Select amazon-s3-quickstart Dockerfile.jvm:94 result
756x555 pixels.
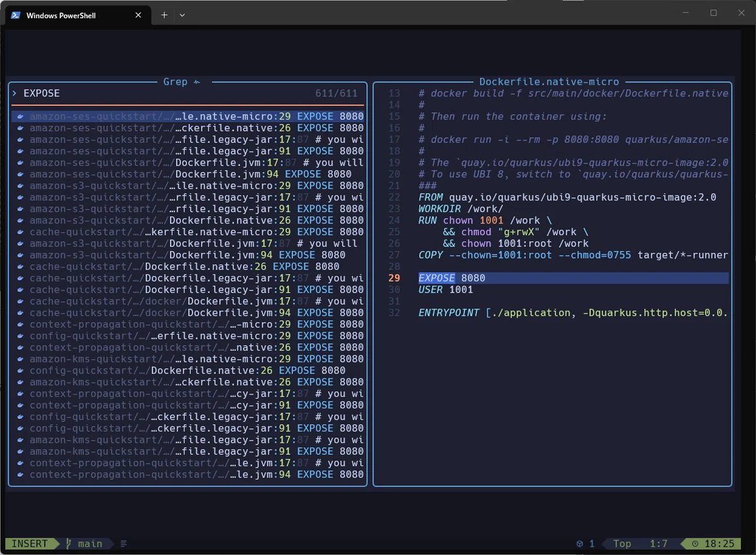click(188, 255)
